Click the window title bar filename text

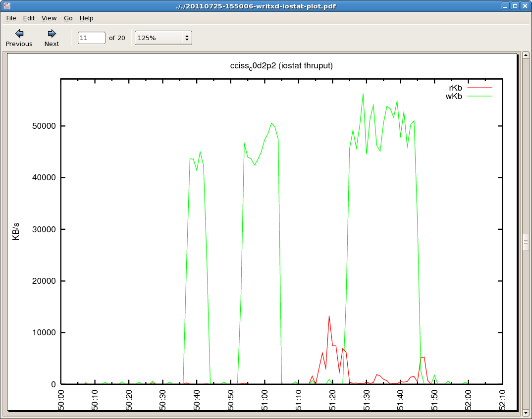coord(266,6)
